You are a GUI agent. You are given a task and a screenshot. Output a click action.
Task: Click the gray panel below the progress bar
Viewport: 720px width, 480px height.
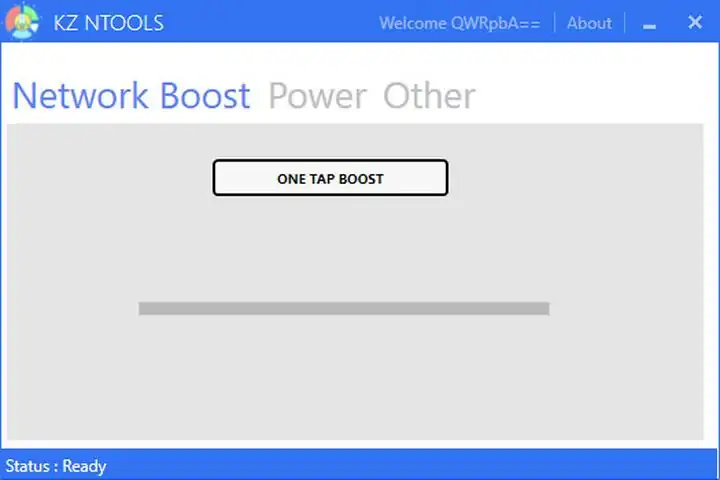[344, 380]
